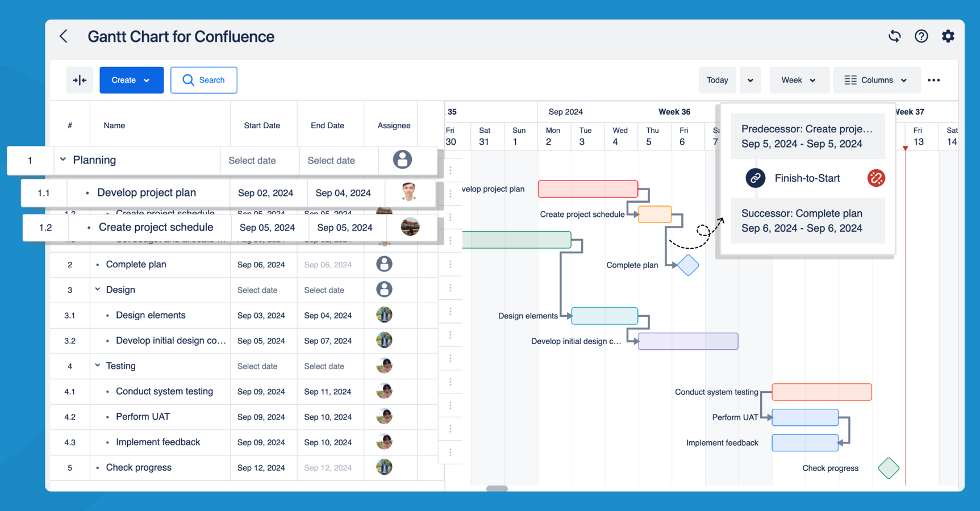Image resolution: width=980 pixels, height=511 pixels.
Task: Click the Today button
Action: click(717, 80)
